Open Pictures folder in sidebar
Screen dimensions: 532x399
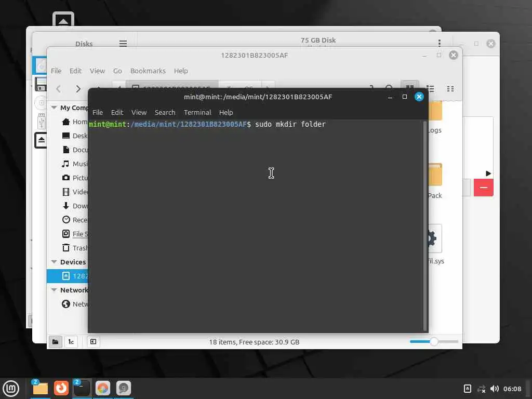pyautogui.click(x=75, y=178)
